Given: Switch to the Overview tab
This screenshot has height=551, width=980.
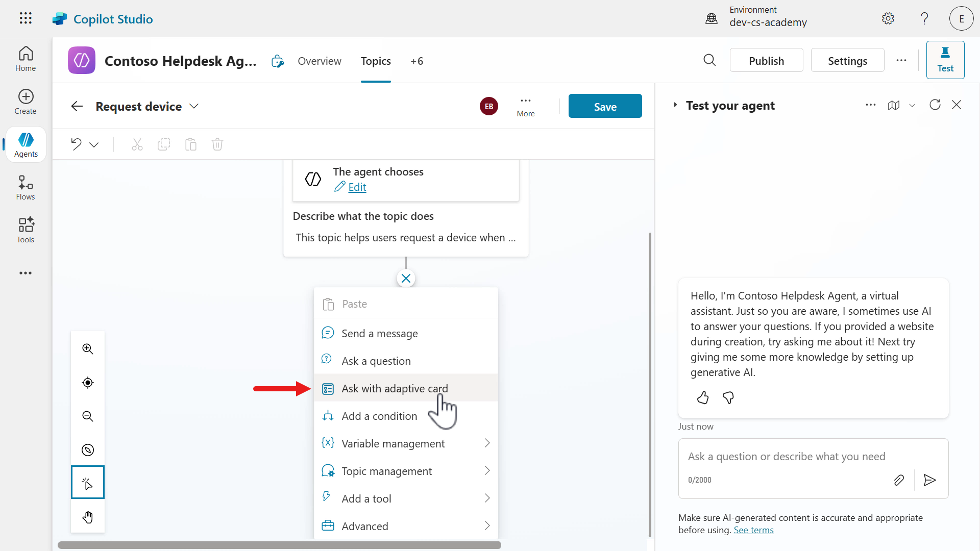Looking at the screenshot, I should tap(320, 61).
